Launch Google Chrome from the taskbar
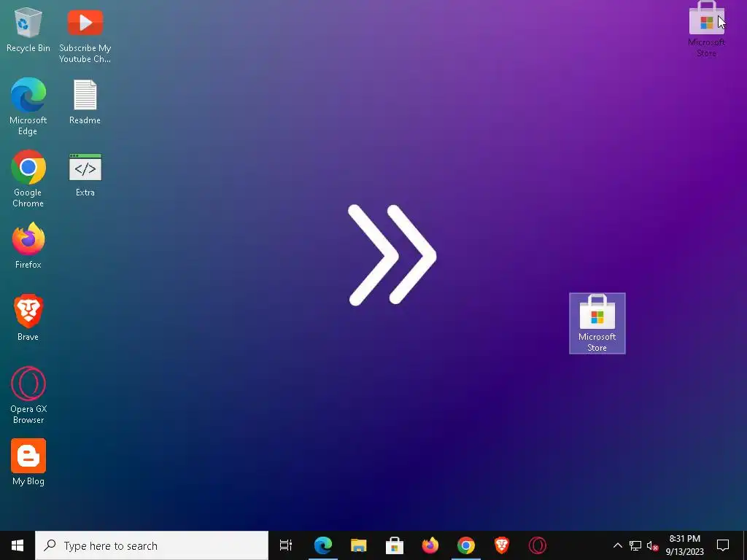This screenshot has height=560, width=747. coord(466,545)
